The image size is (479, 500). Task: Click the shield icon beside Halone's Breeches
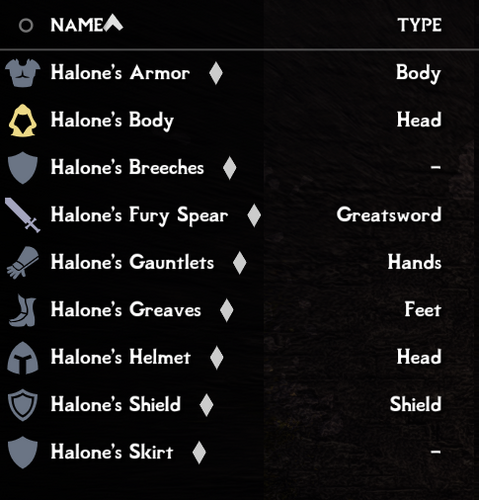tap(22, 167)
